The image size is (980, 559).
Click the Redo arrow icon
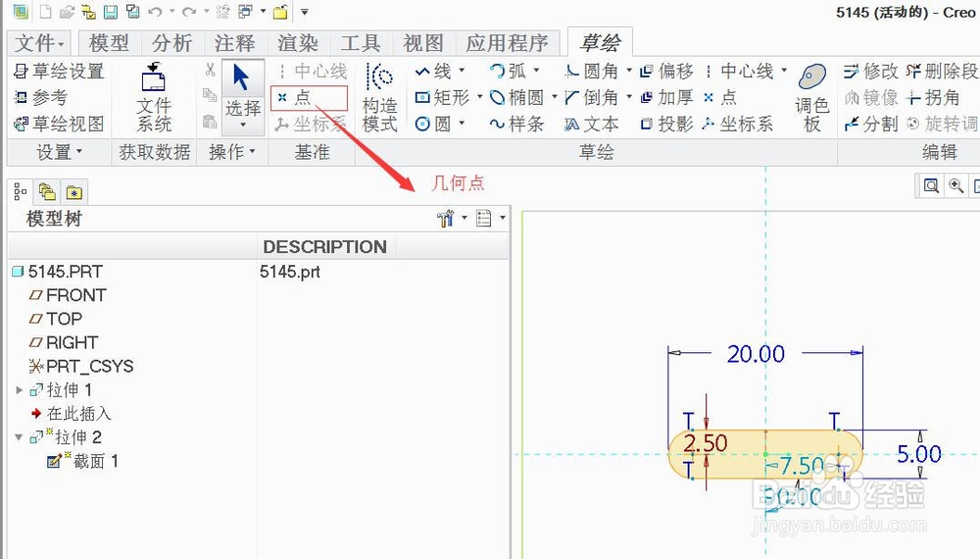189,11
